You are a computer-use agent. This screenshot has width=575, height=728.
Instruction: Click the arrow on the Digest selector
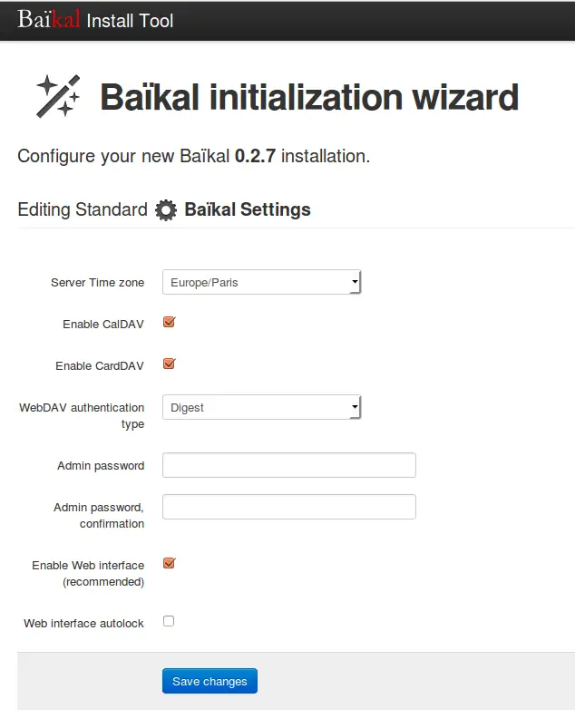(355, 407)
